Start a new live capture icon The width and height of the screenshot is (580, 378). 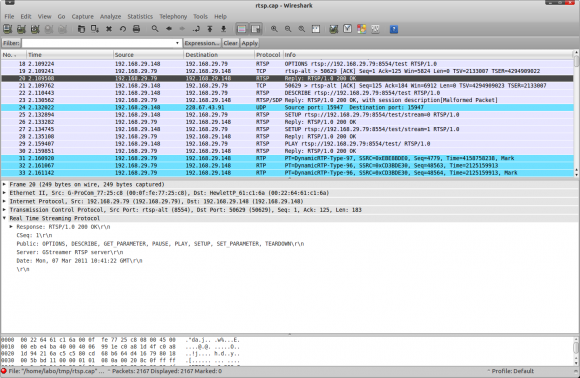[x=35, y=29]
